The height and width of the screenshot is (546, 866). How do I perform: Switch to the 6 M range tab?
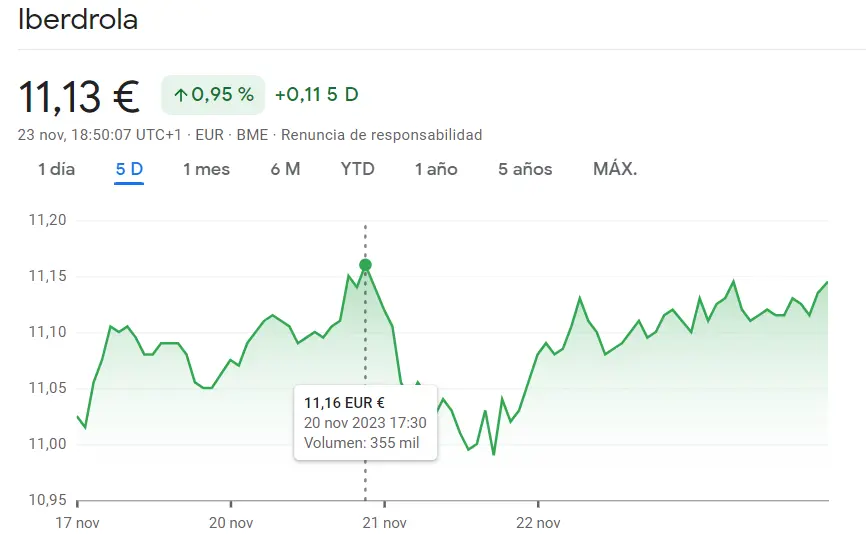click(285, 169)
